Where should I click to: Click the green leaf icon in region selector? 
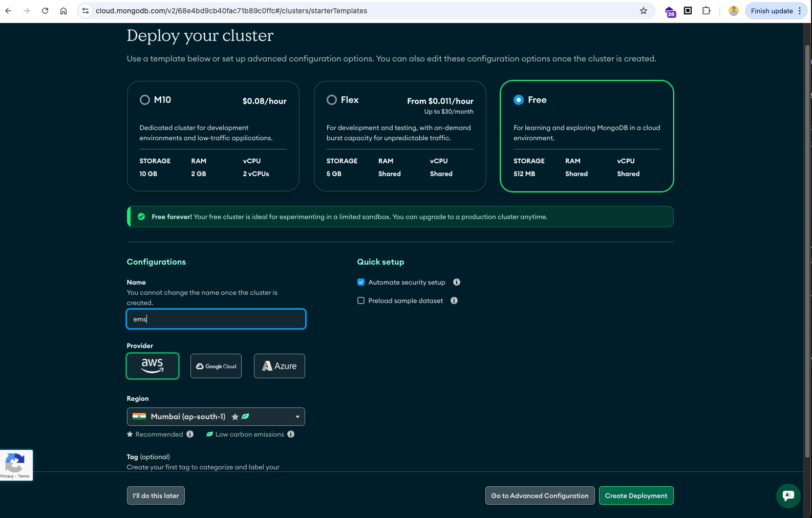pos(245,417)
